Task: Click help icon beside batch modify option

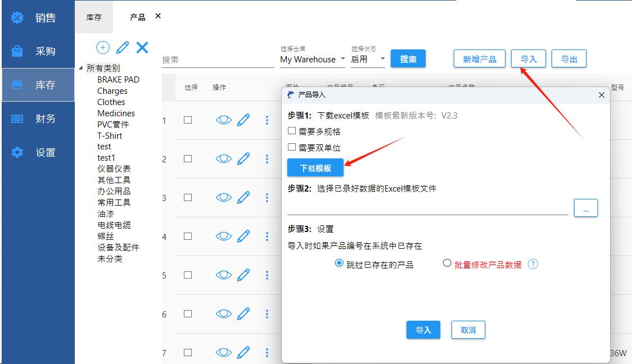Action: coord(533,264)
